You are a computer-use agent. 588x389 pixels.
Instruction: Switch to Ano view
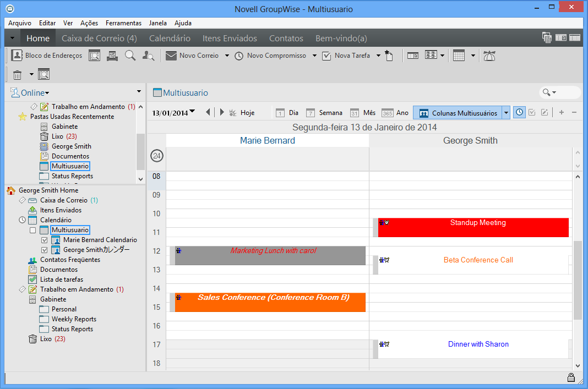[395, 113]
